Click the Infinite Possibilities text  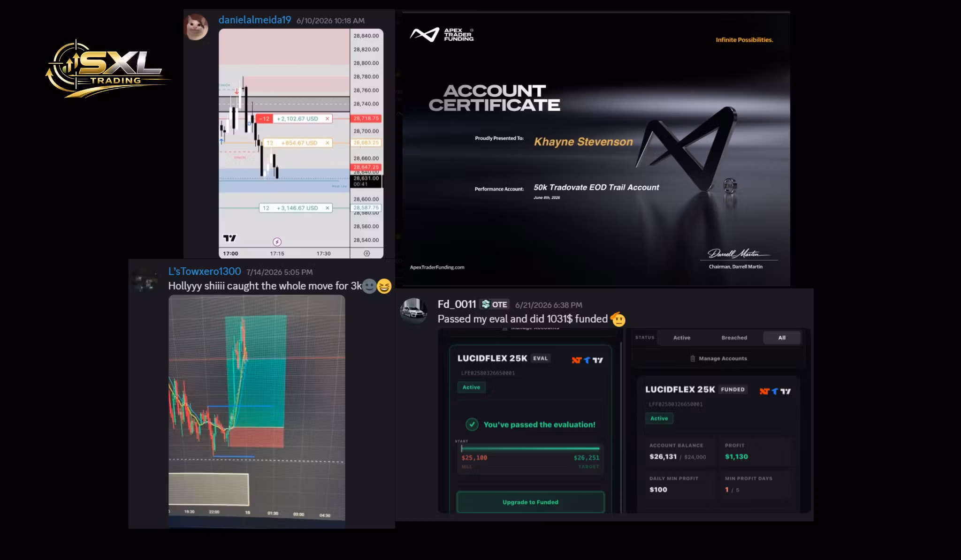[x=744, y=40]
